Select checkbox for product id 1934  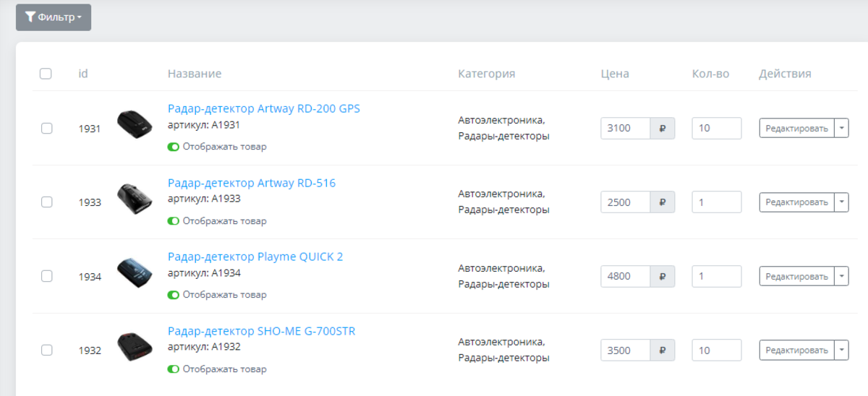46,276
